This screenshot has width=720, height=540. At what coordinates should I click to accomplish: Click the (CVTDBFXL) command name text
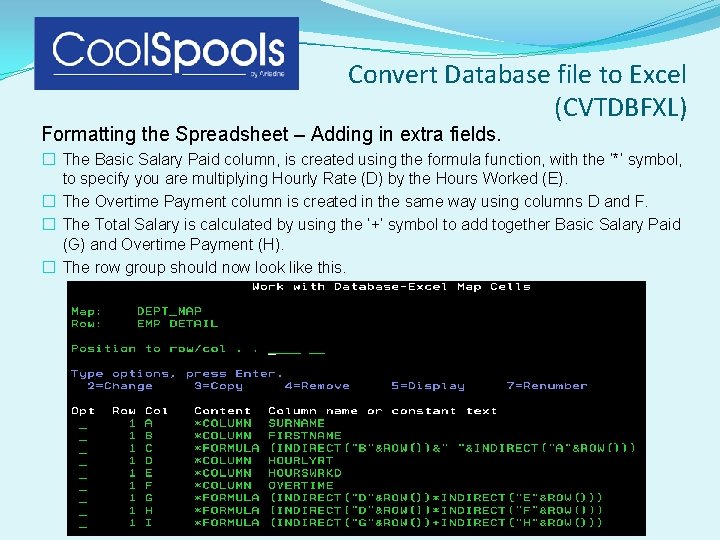point(621,108)
